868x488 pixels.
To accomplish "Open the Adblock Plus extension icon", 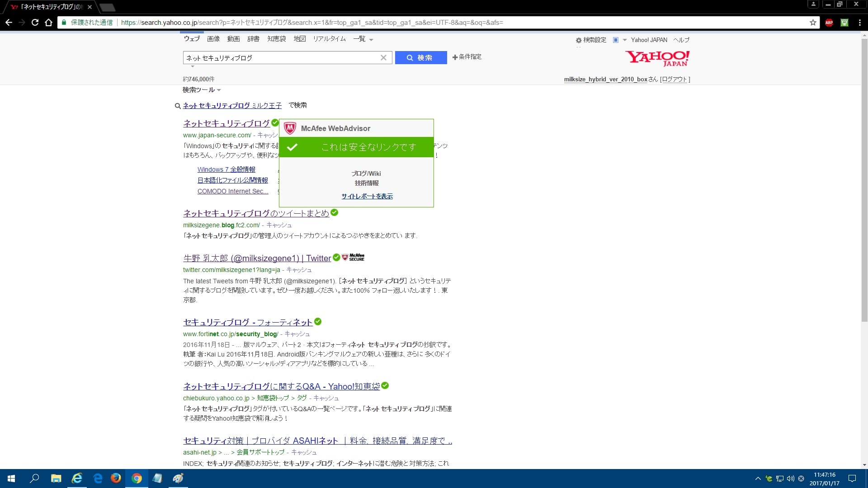I will [829, 23].
